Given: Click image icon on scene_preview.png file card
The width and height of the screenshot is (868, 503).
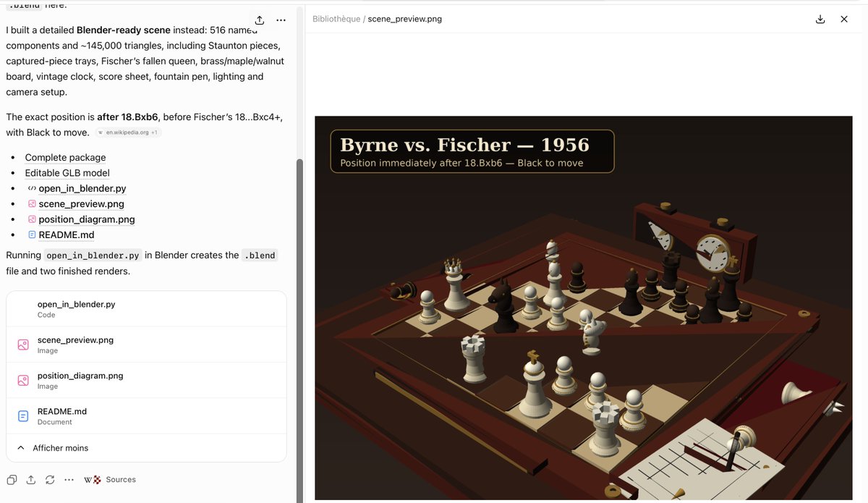Looking at the screenshot, I should (x=23, y=345).
